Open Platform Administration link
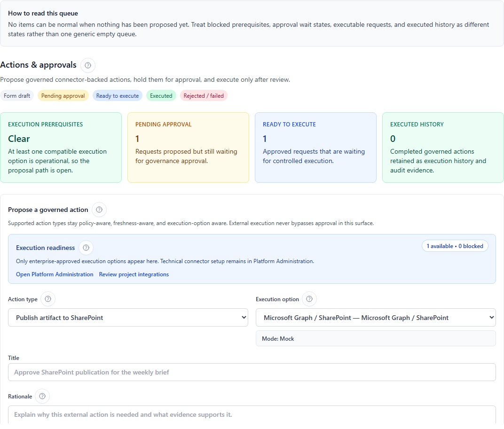Screen dimensions: 504x429 pyautogui.click(x=55, y=274)
